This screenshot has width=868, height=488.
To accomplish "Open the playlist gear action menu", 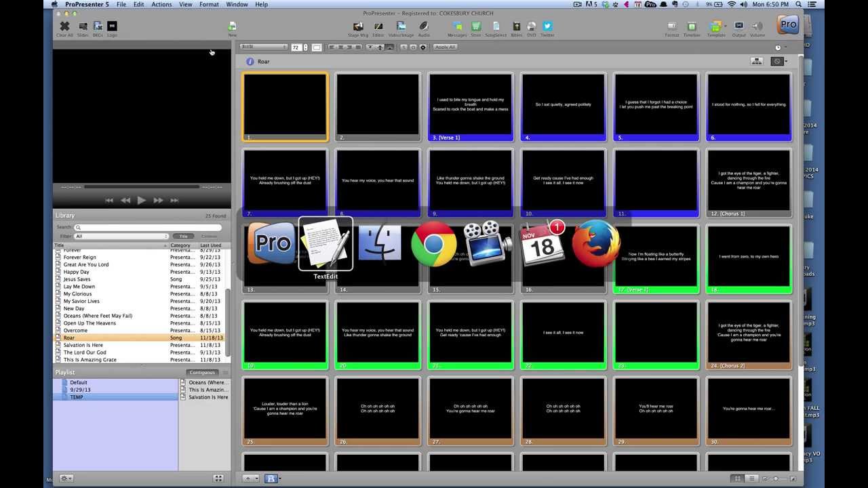I will pos(66,479).
